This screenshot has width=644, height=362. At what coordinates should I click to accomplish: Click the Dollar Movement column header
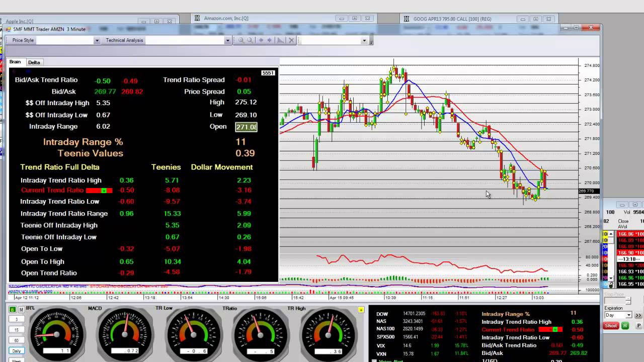[222, 167]
